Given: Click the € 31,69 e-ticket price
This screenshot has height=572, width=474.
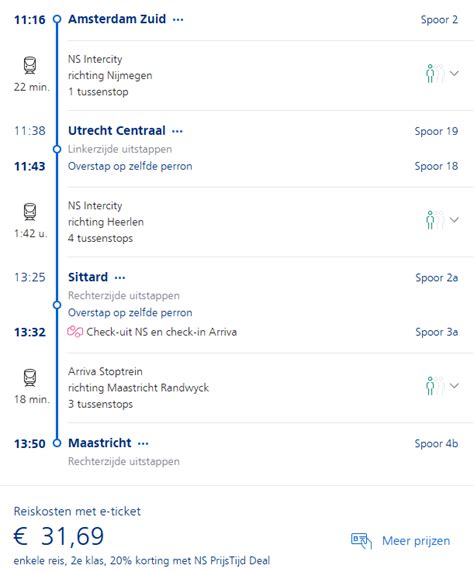Looking at the screenshot, I should click(59, 536).
